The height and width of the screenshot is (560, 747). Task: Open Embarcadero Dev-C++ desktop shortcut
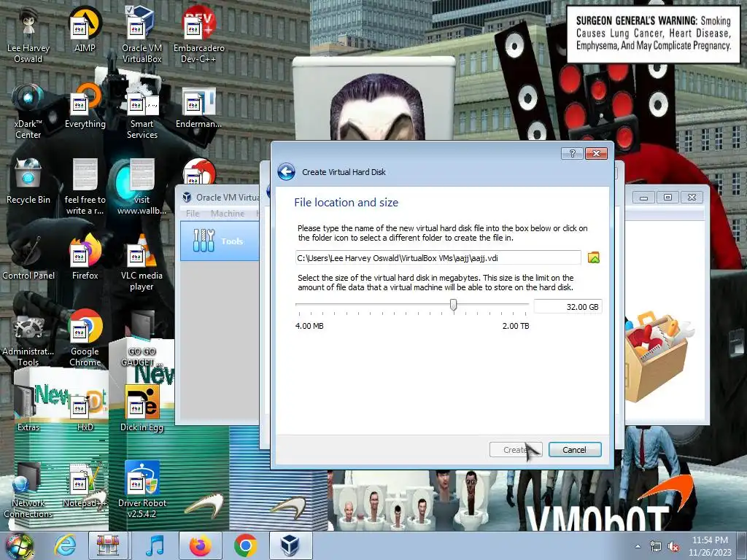pos(198,35)
